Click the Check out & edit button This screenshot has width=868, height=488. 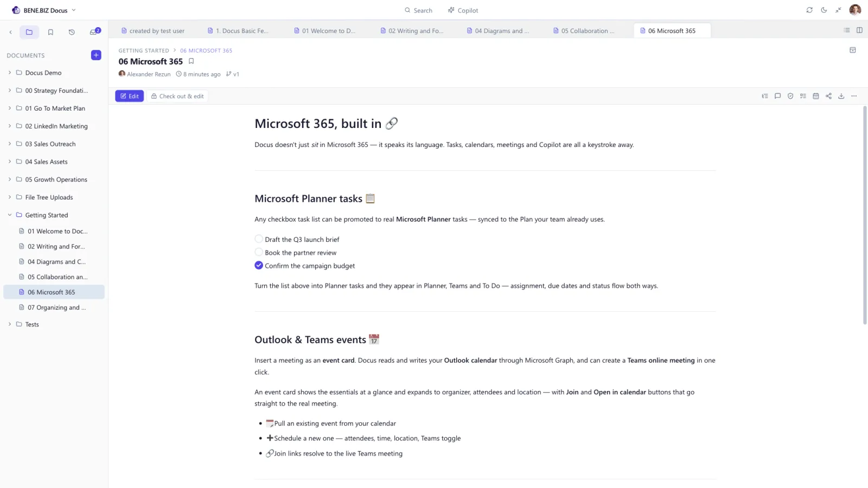pyautogui.click(x=177, y=96)
